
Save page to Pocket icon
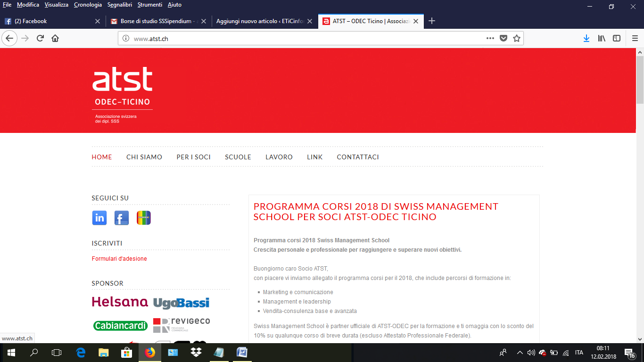[504, 38]
